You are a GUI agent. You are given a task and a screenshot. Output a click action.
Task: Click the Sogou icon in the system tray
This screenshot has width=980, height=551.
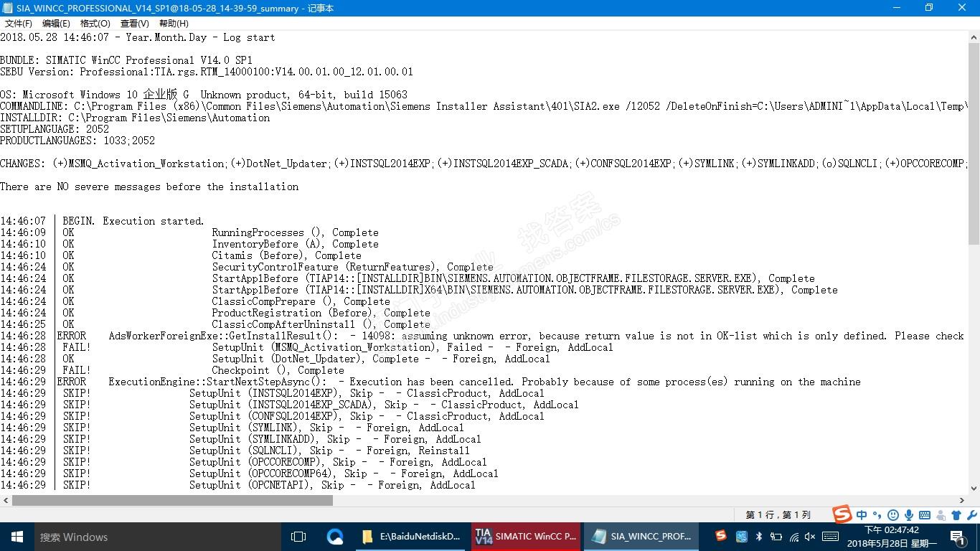[721, 536]
